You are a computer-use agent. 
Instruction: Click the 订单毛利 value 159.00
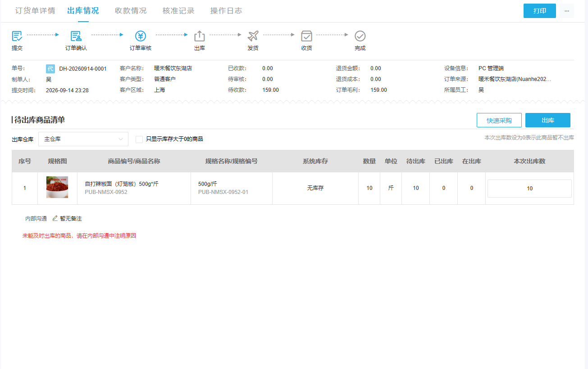(378, 90)
